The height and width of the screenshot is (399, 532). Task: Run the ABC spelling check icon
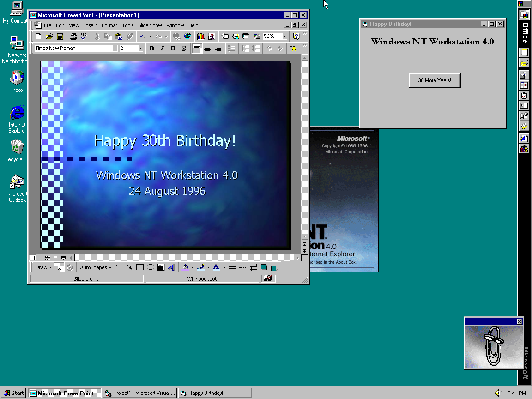[84, 36]
